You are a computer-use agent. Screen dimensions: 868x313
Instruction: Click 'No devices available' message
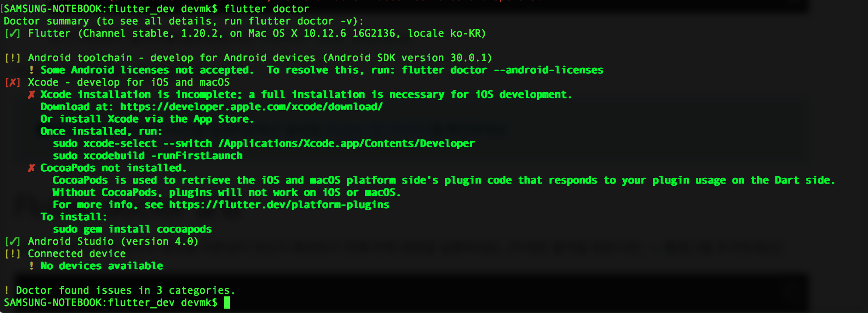click(102, 266)
